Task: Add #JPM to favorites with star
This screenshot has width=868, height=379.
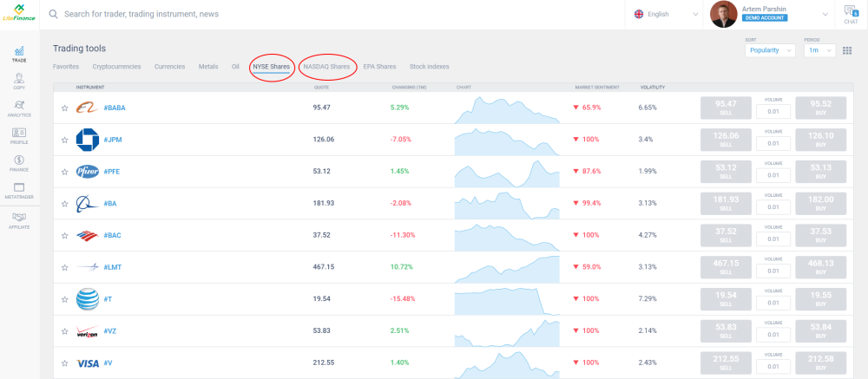Action: tap(65, 140)
